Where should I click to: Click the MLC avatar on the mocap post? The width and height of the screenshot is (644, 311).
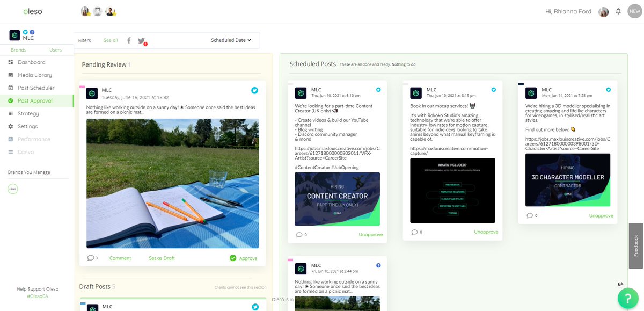click(416, 93)
